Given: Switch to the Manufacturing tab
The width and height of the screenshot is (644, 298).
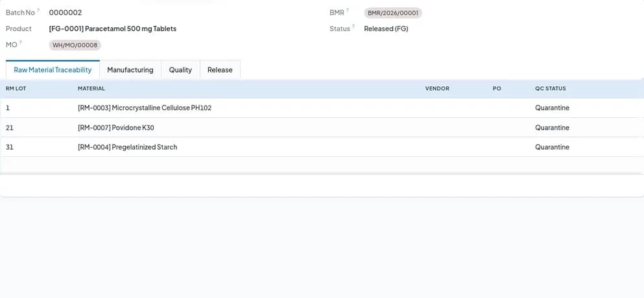Looking at the screenshot, I should [130, 70].
